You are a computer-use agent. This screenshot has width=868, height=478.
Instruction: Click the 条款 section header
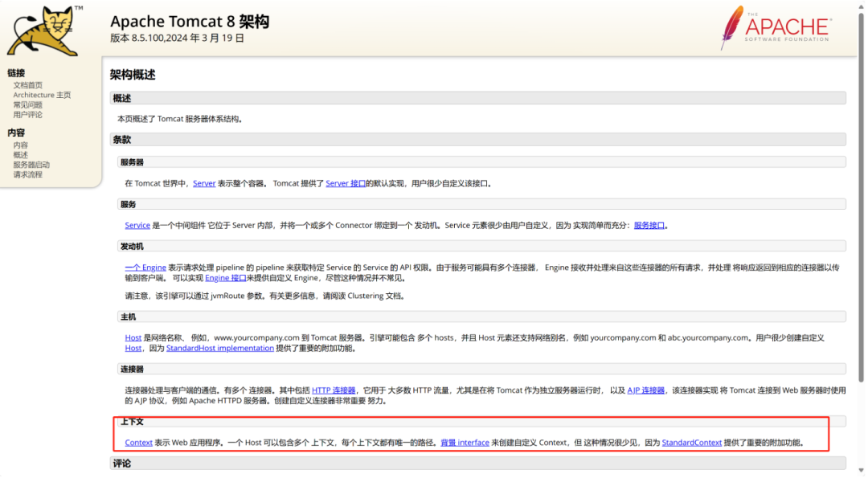click(477, 140)
